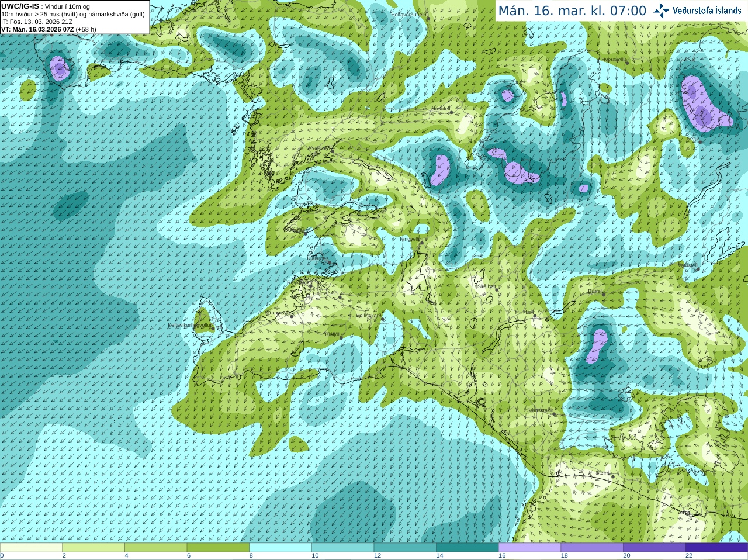Pick the 14–16 m/s dark teal legend swatch
The image size is (748, 560).
point(467,548)
